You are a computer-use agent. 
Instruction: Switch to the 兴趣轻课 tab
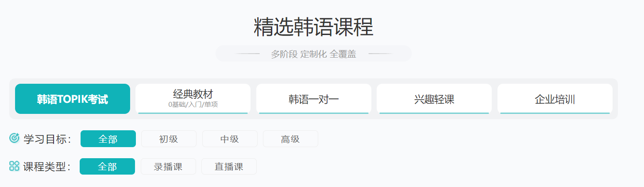[434, 99]
